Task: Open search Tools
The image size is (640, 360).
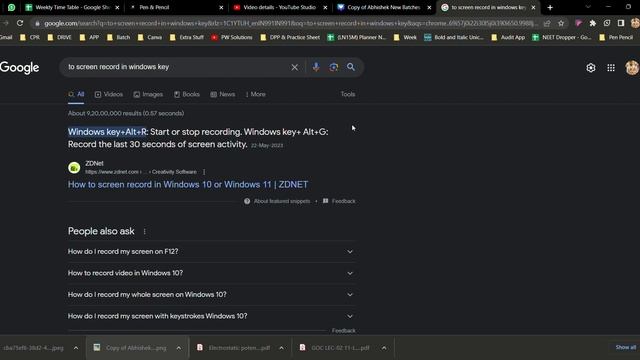Action: tap(348, 94)
